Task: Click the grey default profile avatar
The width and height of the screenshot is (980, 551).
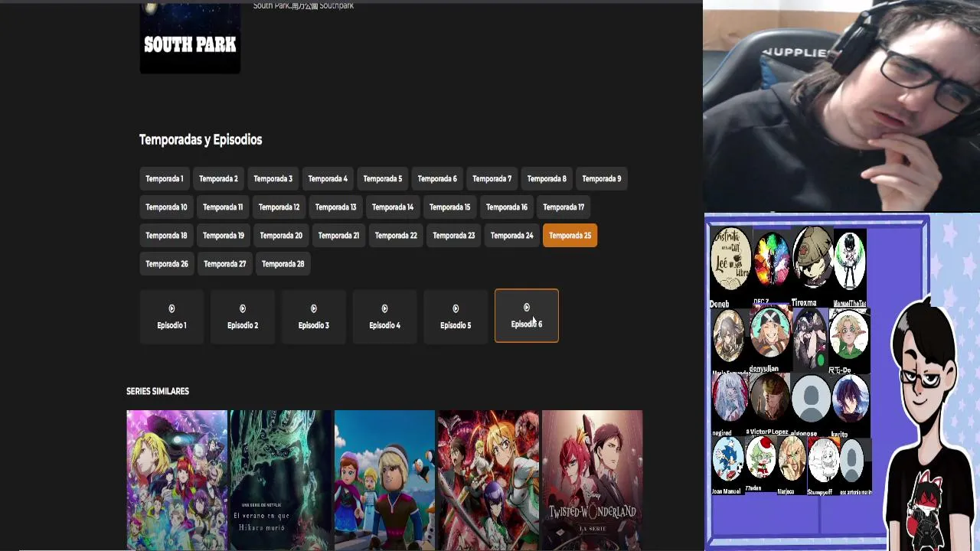Action: point(811,399)
